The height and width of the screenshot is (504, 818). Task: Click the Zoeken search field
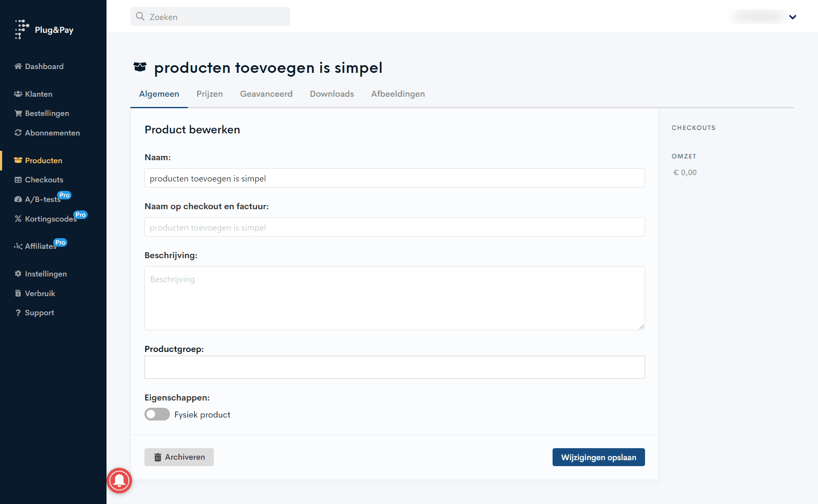point(210,17)
